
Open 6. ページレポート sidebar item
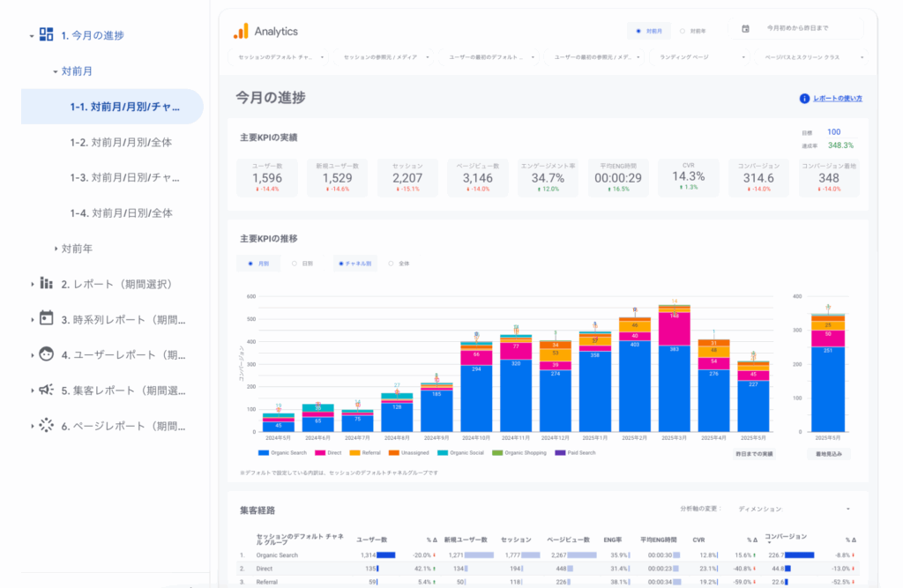point(123,426)
